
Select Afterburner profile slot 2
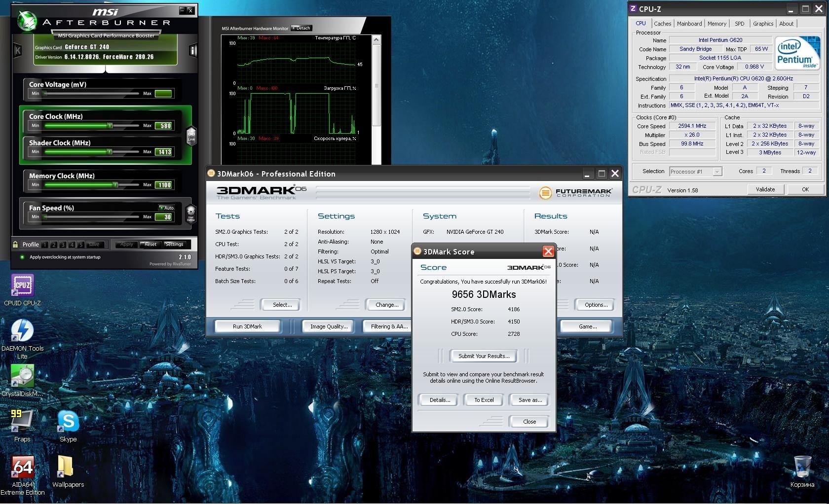coord(54,245)
